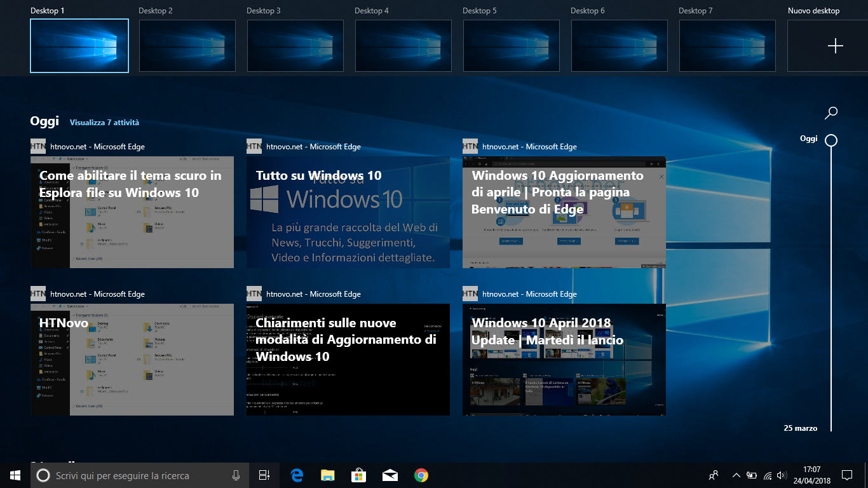Click the timeline slider handle at Oggi
Viewport: 868px width, 488px height.
coord(831,140)
